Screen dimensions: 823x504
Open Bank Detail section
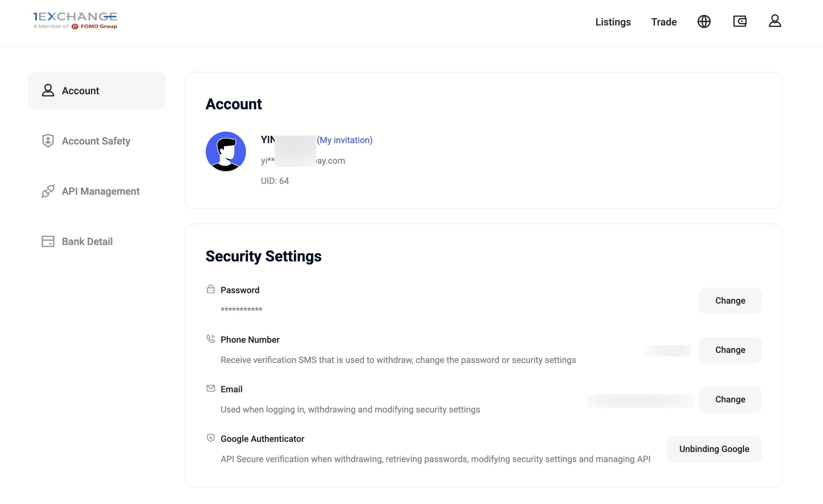(x=87, y=242)
